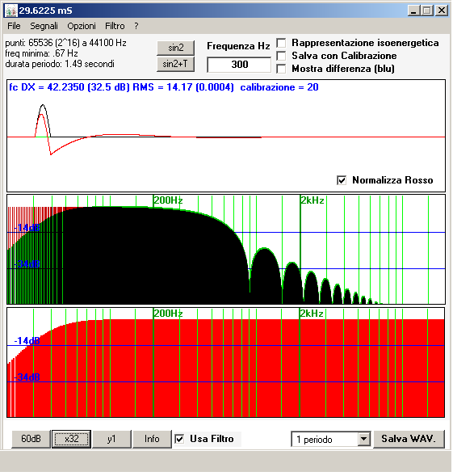453x476 pixels.
Task: Click the y1 scale button
Action: coord(111,439)
